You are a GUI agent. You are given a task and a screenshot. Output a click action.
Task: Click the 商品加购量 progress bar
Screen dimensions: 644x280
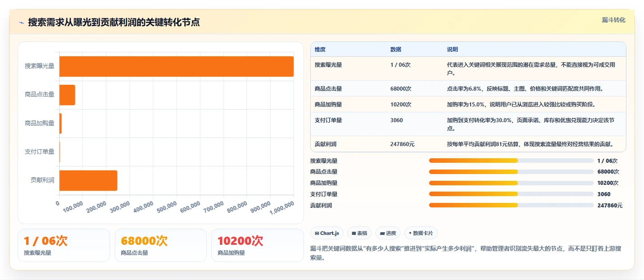511,183
